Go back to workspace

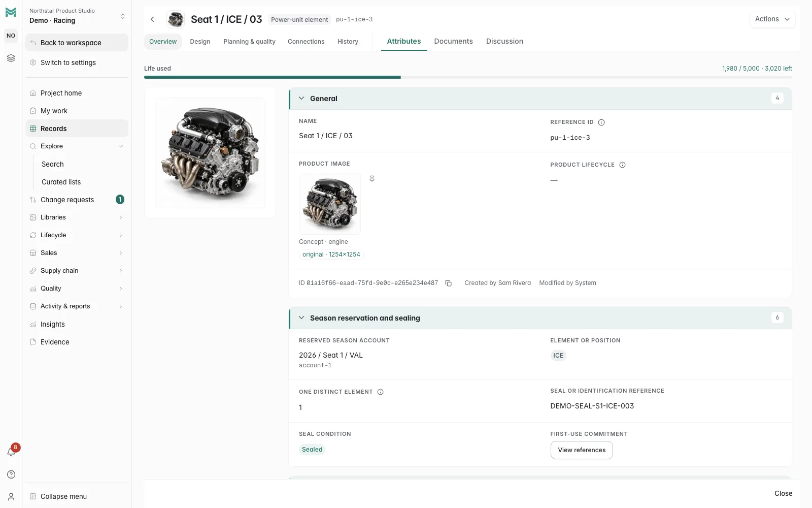[77, 43]
